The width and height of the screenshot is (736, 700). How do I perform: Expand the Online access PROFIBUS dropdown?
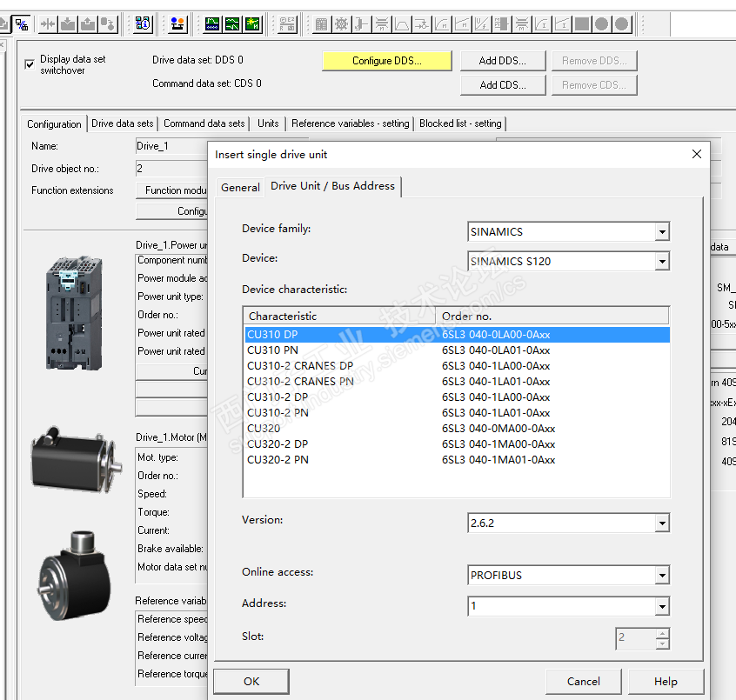click(x=662, y=576)
